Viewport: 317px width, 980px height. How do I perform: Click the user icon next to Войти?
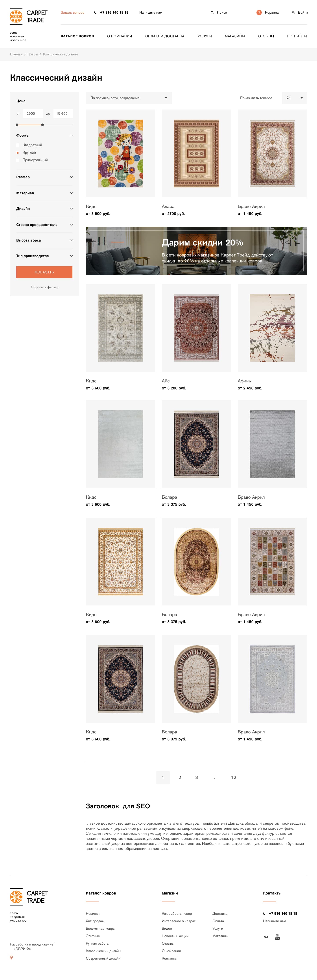click(293, 13)
